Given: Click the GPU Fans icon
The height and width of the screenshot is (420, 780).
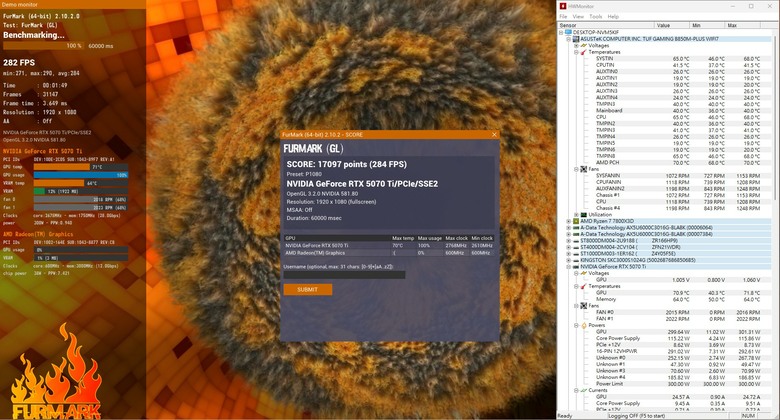Looking at the screenshot, I should pyautogui.click(x=584, y=306).
